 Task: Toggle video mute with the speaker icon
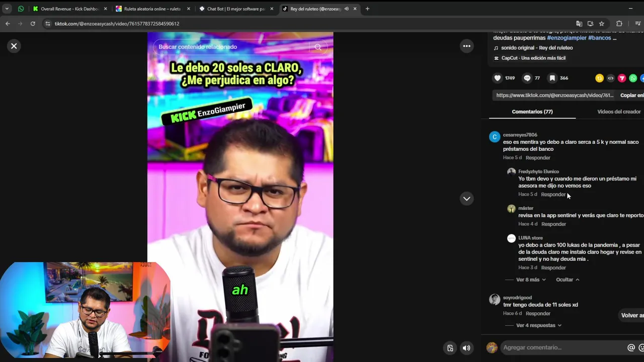[x=466, y=348]
